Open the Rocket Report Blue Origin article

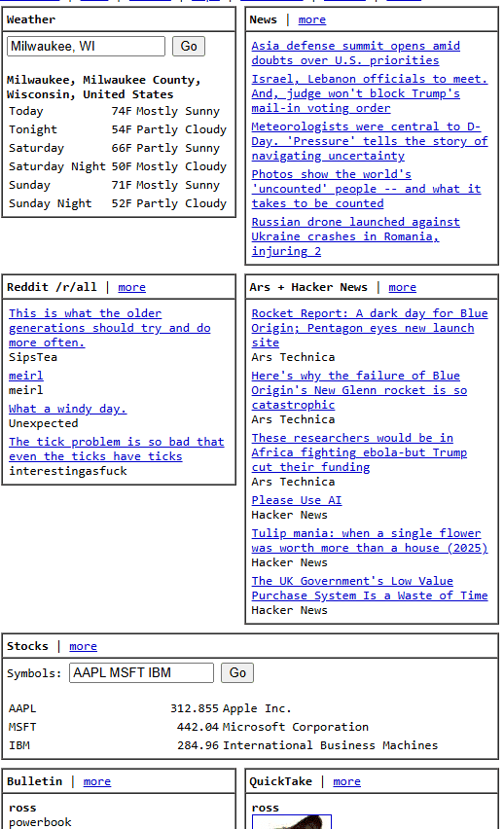coord(370,328)
